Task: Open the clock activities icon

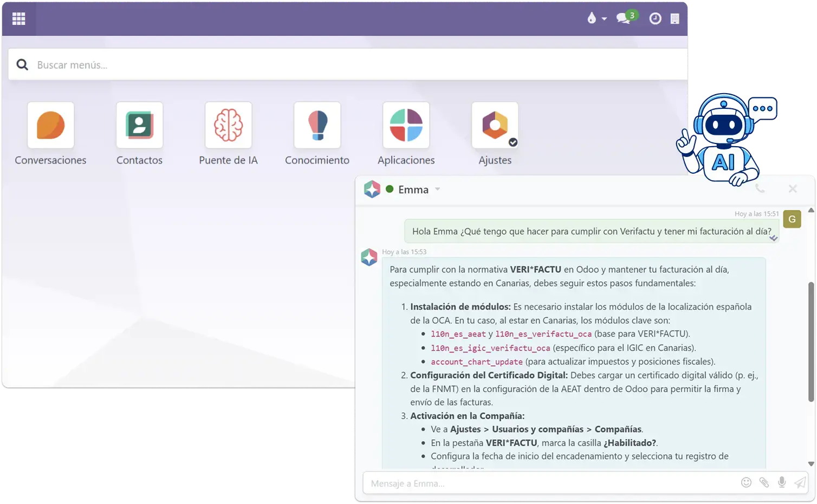Action: point(655,18)
